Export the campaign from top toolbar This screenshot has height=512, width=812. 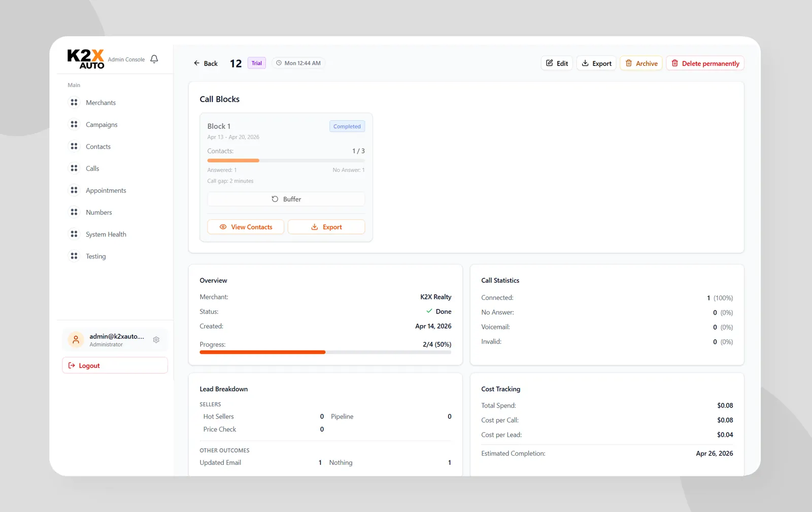(x=596, y=63)
